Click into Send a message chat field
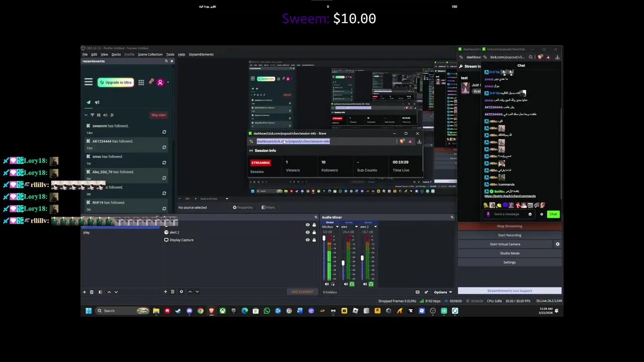The image size is (644, 362). [x=509, y=214]
